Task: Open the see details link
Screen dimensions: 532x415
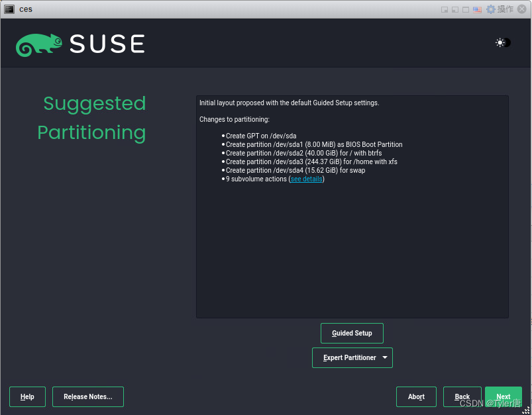Action: [305, 179]
